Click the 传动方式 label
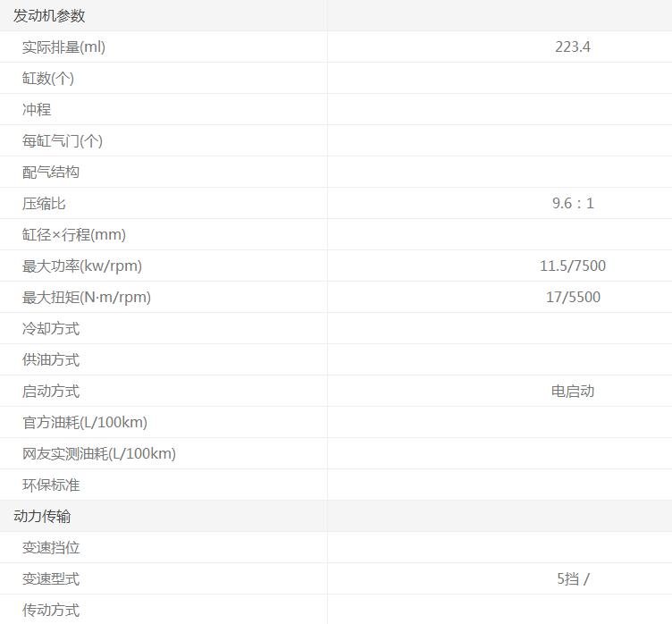This screenshot has height=624, width=672. pos(51,611)
